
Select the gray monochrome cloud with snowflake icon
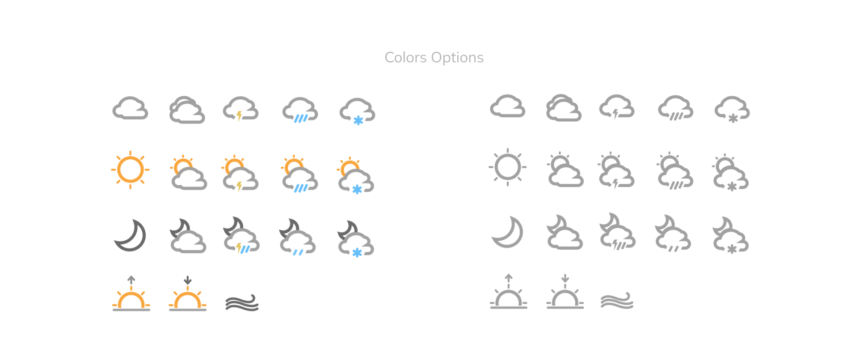pyautogui.click(x=732, y=110)
